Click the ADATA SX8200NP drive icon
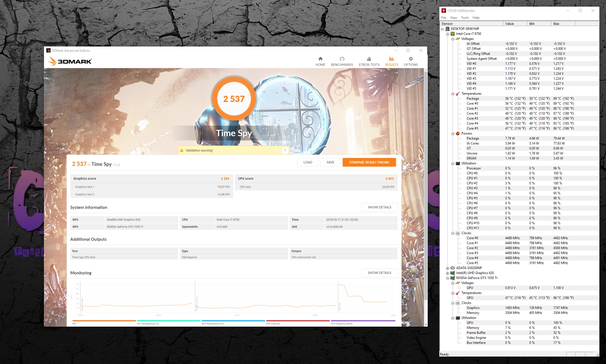This screenshot has width=606, height=364. coord(453,268)
